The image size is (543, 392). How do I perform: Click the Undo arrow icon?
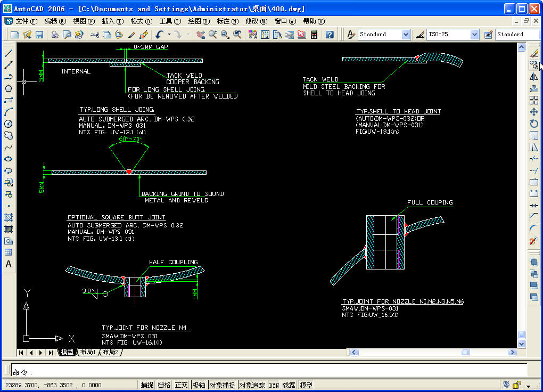point(159,34)
